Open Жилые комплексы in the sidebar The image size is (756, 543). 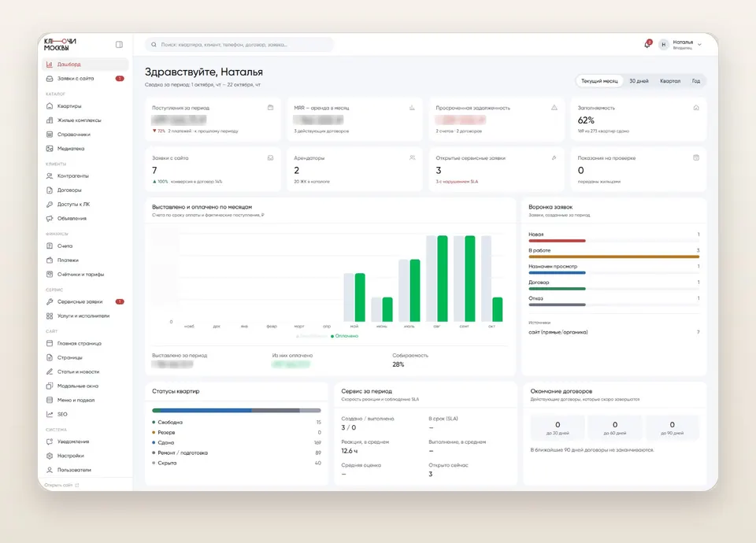85,120
